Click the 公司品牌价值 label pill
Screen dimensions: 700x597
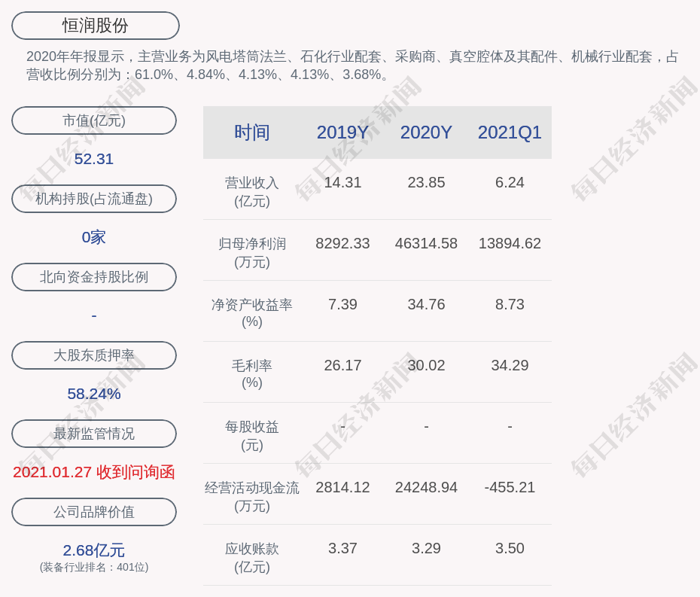[94, 512]
